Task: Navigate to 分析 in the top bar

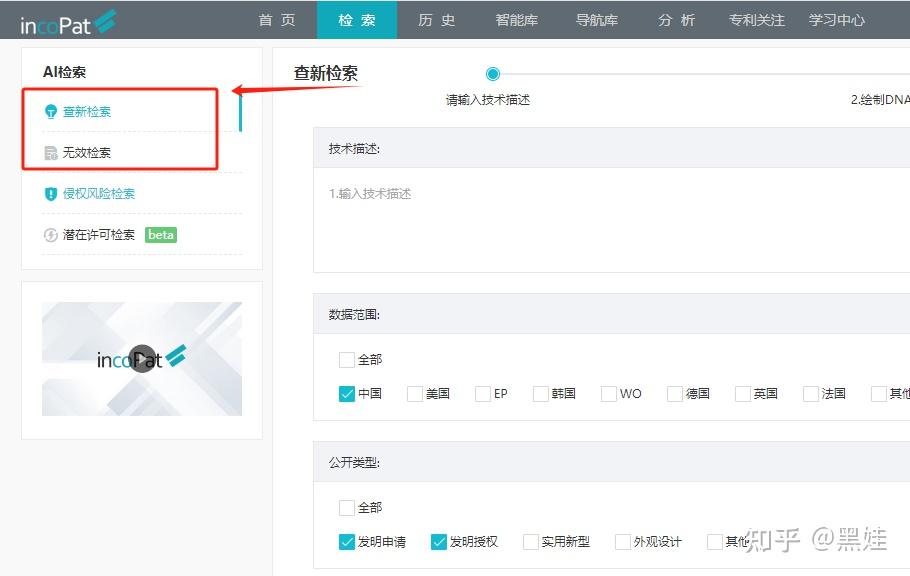Action: point(676,19)
